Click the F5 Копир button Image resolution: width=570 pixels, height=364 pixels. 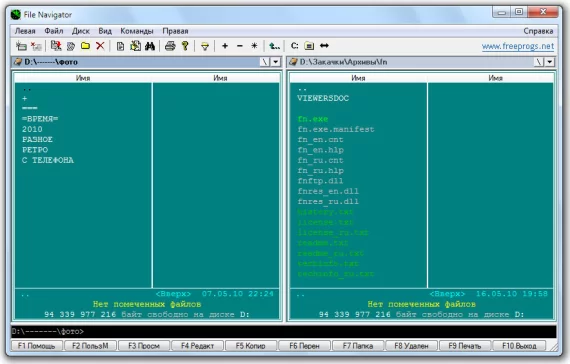coord(251,346)
